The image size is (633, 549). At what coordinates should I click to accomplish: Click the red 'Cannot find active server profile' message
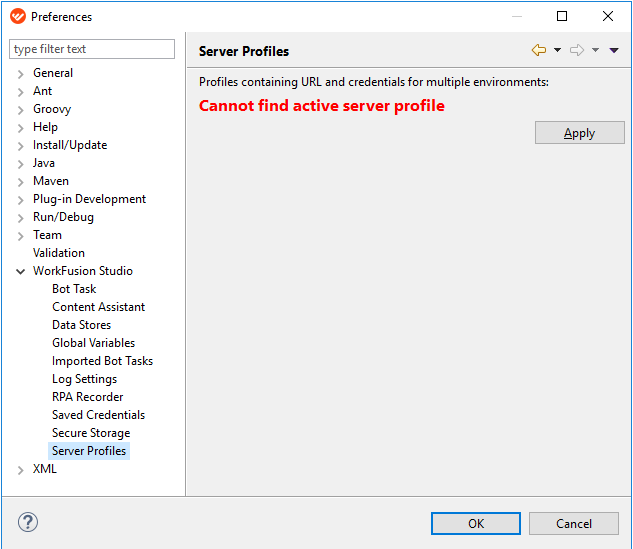coord(322,106)
